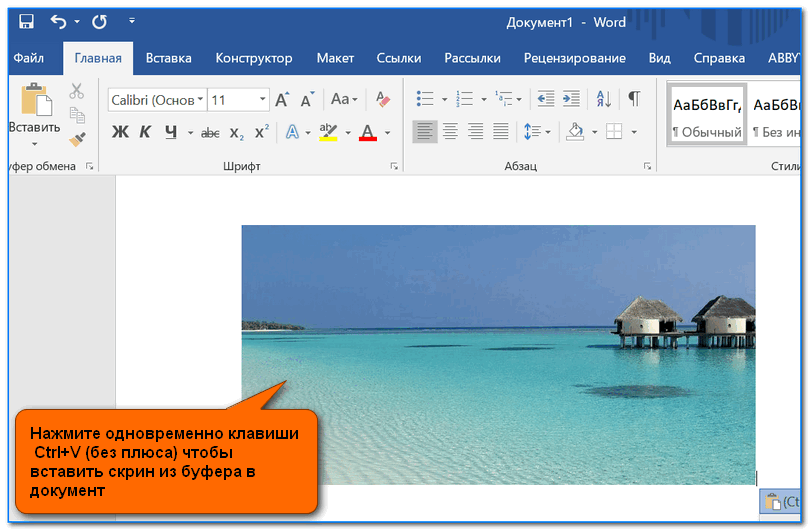
Task: Apply the red font color swatch
Action: (x=367, y=132)
